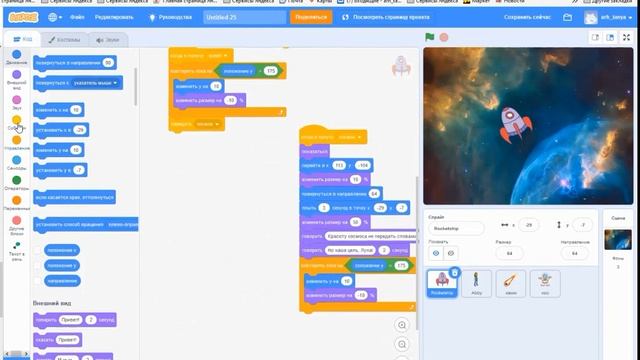Click the rocket sprite on stage
This screenshot has width=640, height=360.
515,124
